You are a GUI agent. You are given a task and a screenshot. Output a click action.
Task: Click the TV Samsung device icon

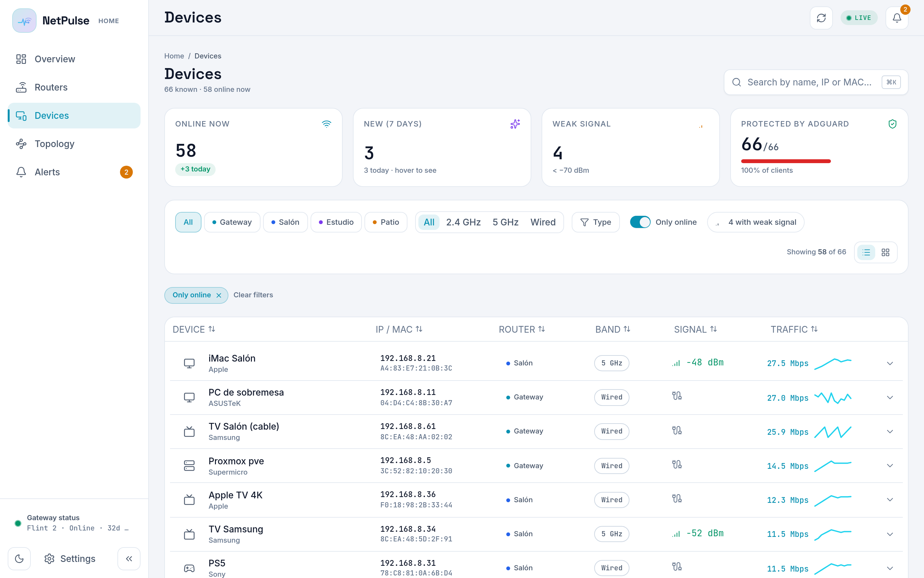tap(189, 534)
